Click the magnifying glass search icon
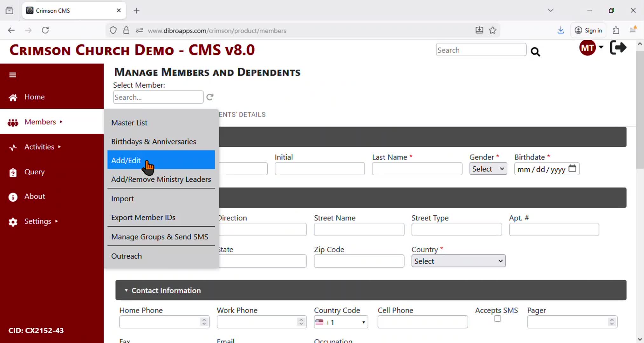The image size is (644, 343). tap(535, 52)
